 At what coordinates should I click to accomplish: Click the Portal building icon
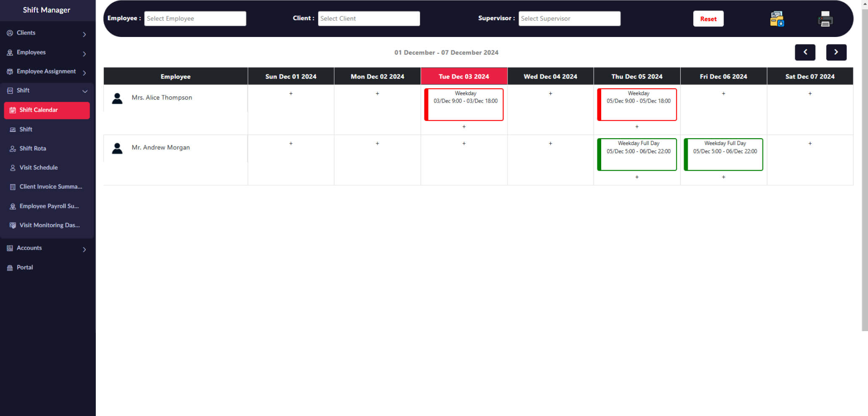click(10, 268)
